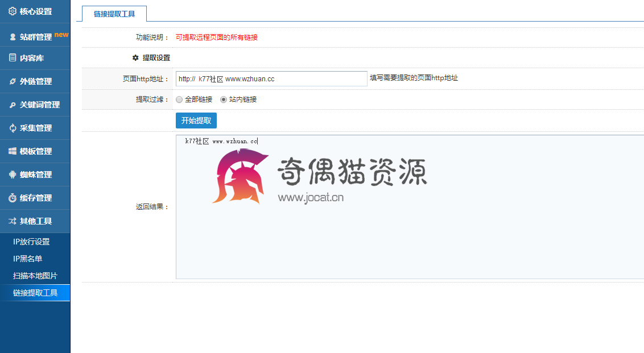Click the document icon beside 内容库
The image size is (644, 353).
pos(13,58)
